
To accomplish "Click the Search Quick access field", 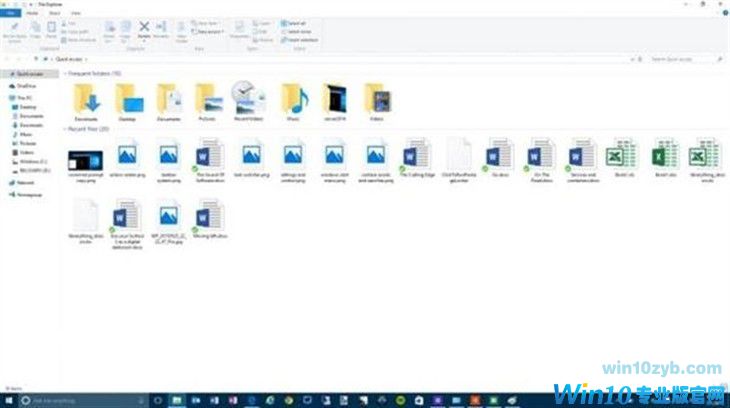I will coord(685,59).
